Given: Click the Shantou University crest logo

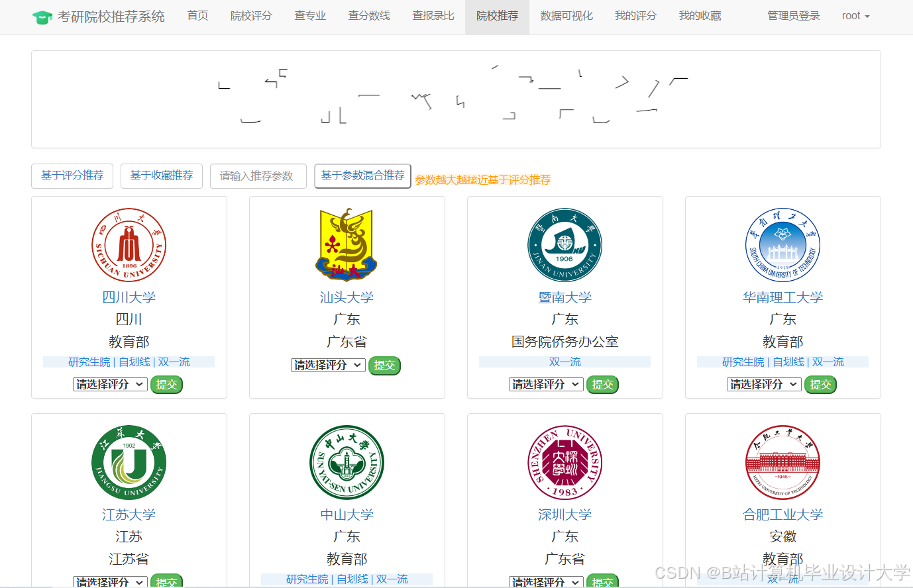Looking at the screenshot, I should [347, 244].
